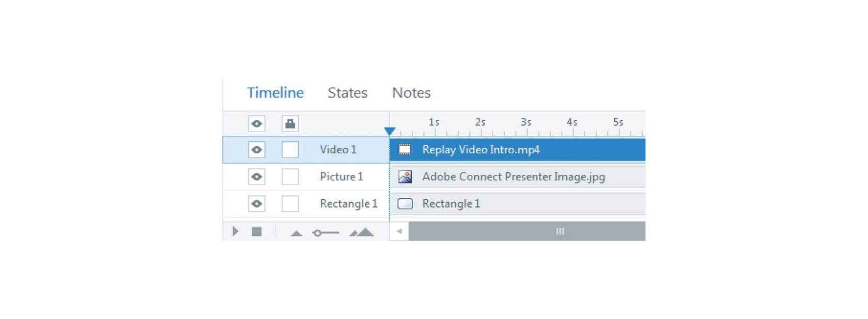Stop timeline playback

coord(257,231)
